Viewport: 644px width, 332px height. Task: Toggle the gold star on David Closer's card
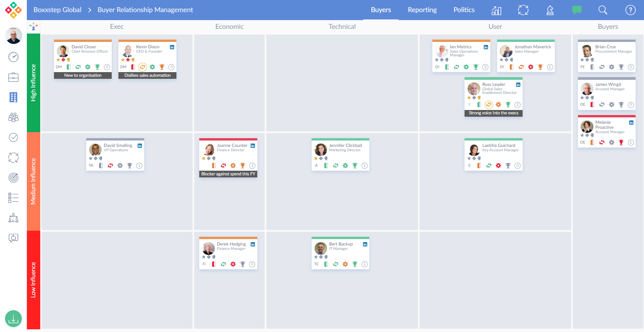pos(58,60)
